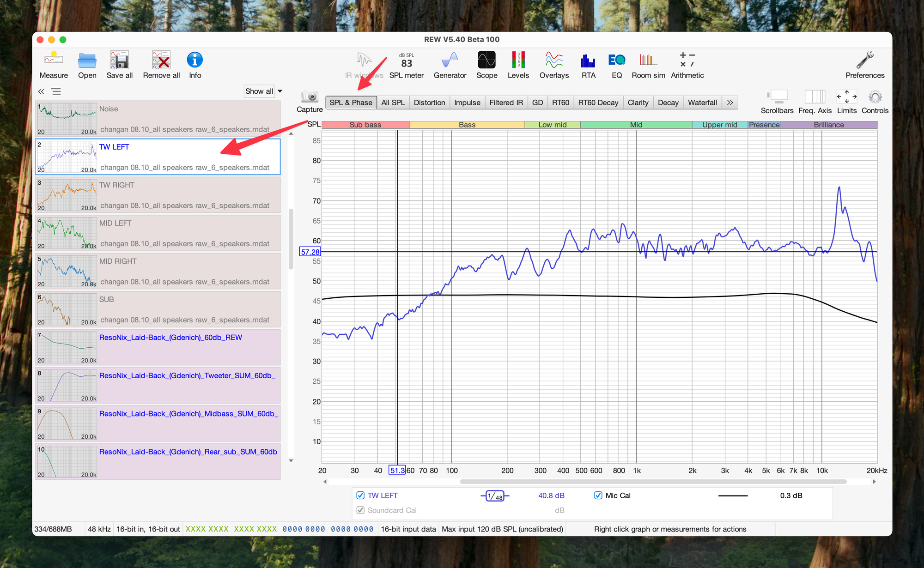Switch to the Distortion tab
The image size is (924, 568).
429,103
